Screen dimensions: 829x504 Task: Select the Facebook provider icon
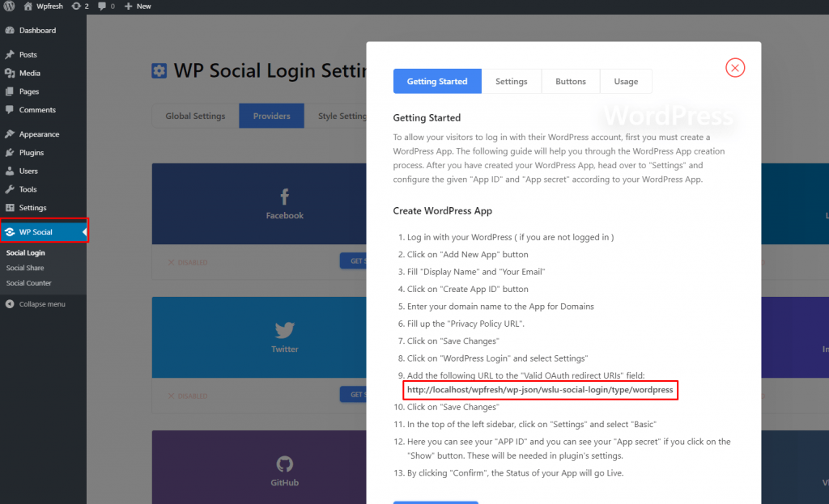[x=284, y=197]
